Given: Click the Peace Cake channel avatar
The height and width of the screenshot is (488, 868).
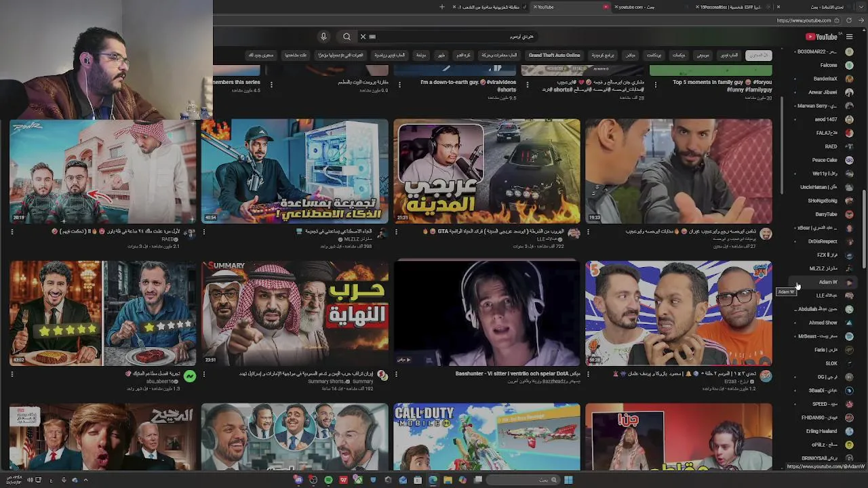Looking at the screenshot, I should point(849,160).
